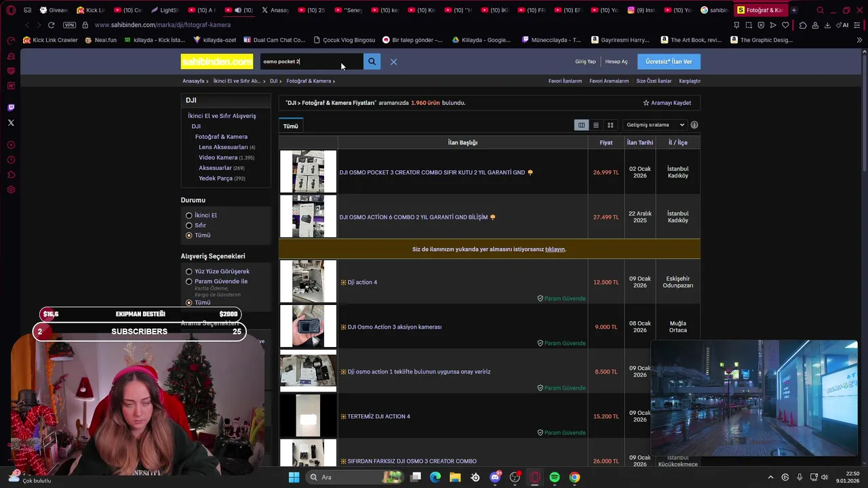The height and width of the screenshot is (488, 868).
Task: Click the tıklayın promotion link
Action: 555,249
